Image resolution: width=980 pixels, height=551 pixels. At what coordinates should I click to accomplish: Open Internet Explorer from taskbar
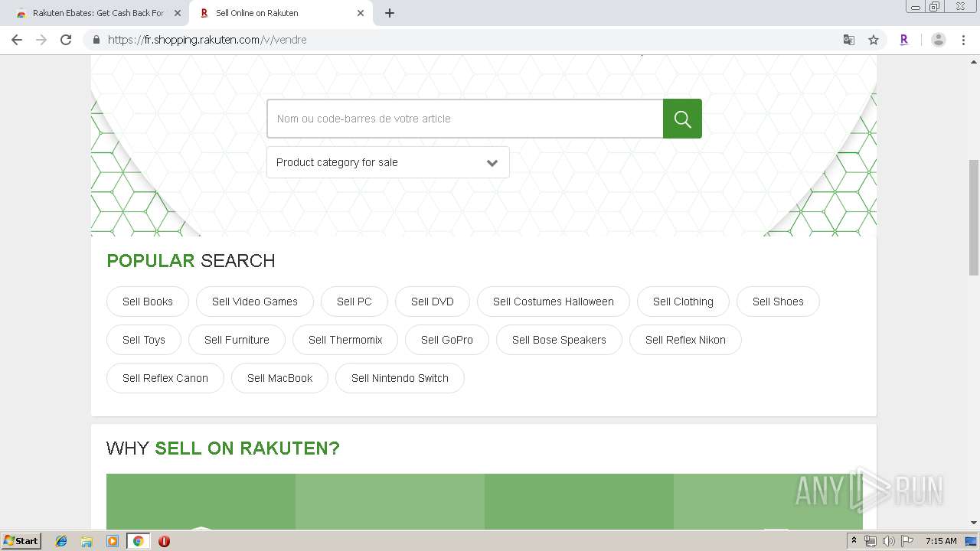(61, 541)
